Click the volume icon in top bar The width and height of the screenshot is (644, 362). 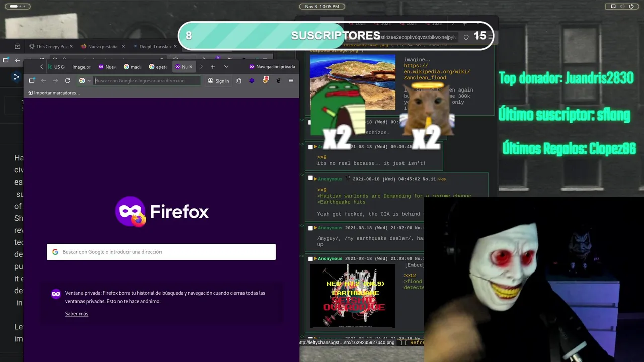pos(622,6)
